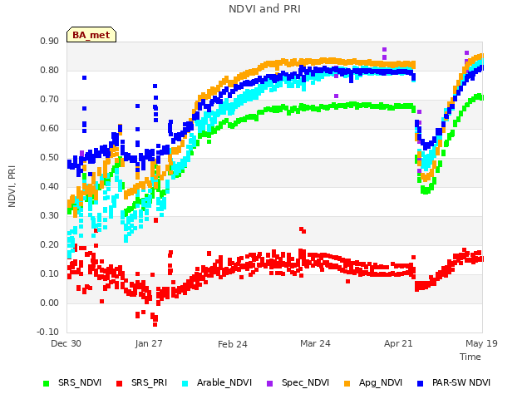Click the Apr 21 x-axis tick label

(x=398, y=343)
